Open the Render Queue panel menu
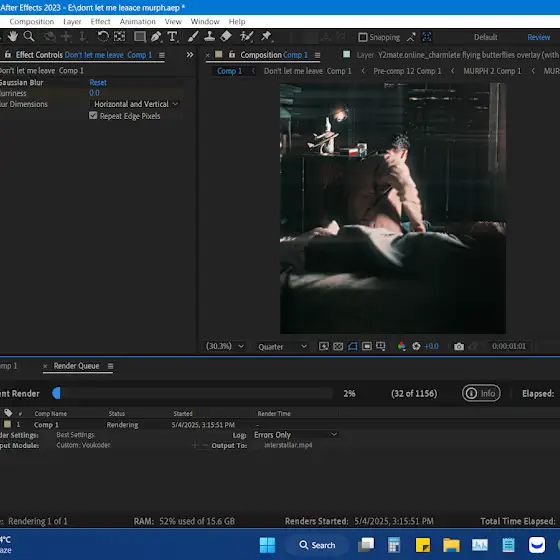This screenshot has width=560, height=560. (110, 366)
